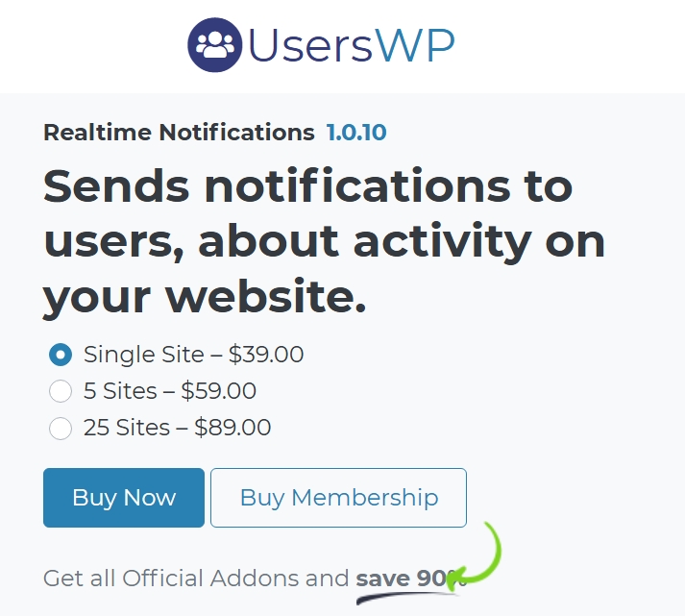The width and height of the screenshot is (685, 616).
Task: Click the "Realtime Notifications" product title
Action: click(179, 133)
